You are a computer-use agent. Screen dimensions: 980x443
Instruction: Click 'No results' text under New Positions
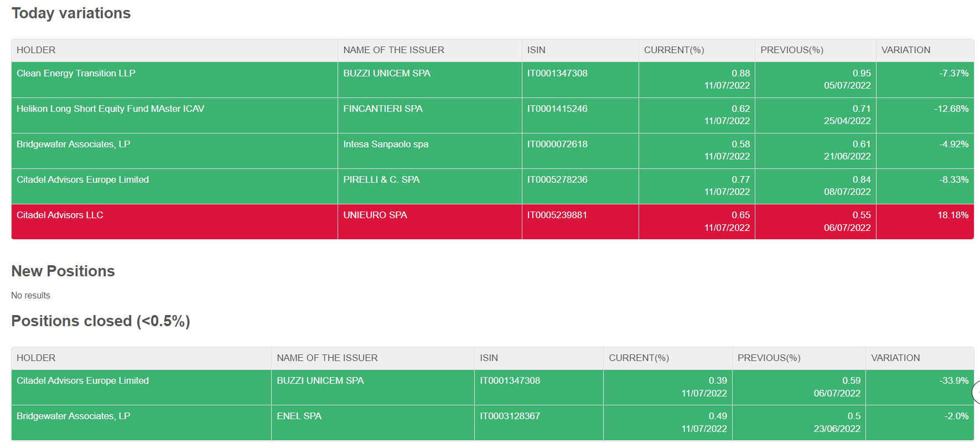(x=30, y=296)
